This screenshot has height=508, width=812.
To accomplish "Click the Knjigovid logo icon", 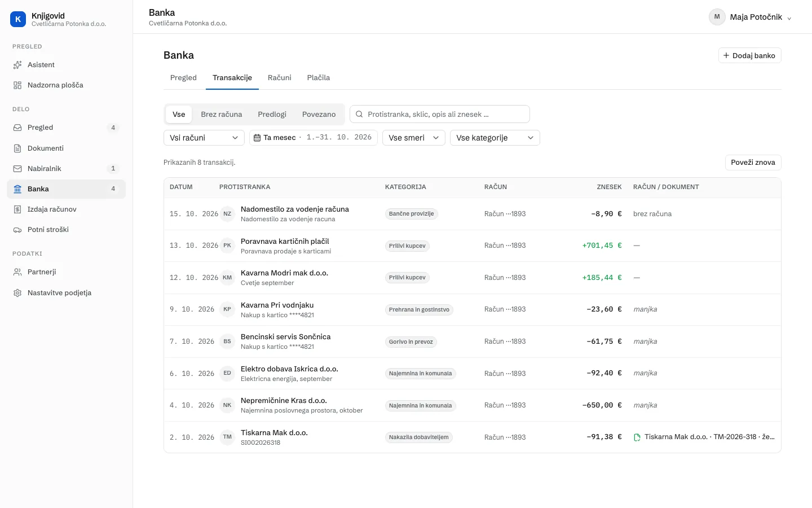I will (x=18, y=19).
